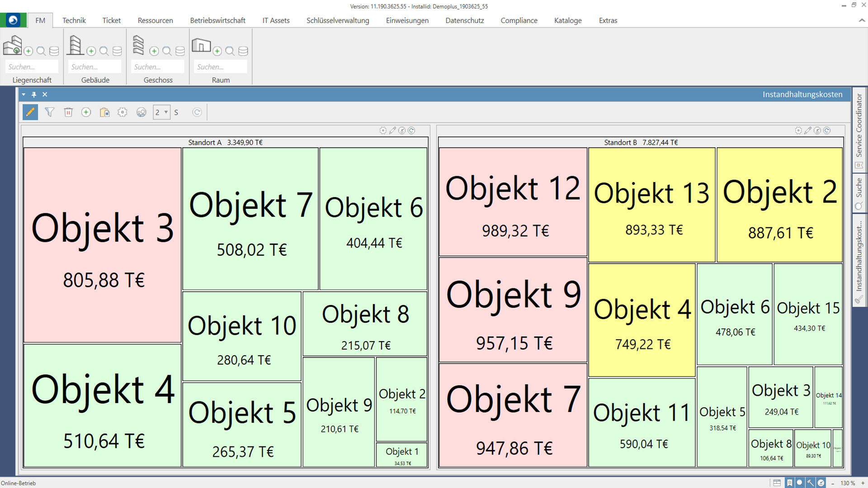Screen dimensions: 868x488
Task: Click the filter funnel icon
Action: [49, 112]
